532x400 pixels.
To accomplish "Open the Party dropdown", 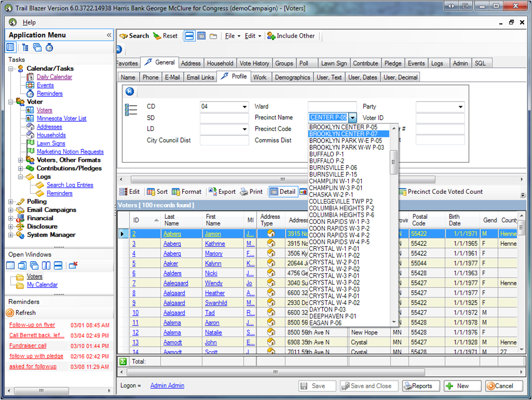I will (x=460, y=107).
